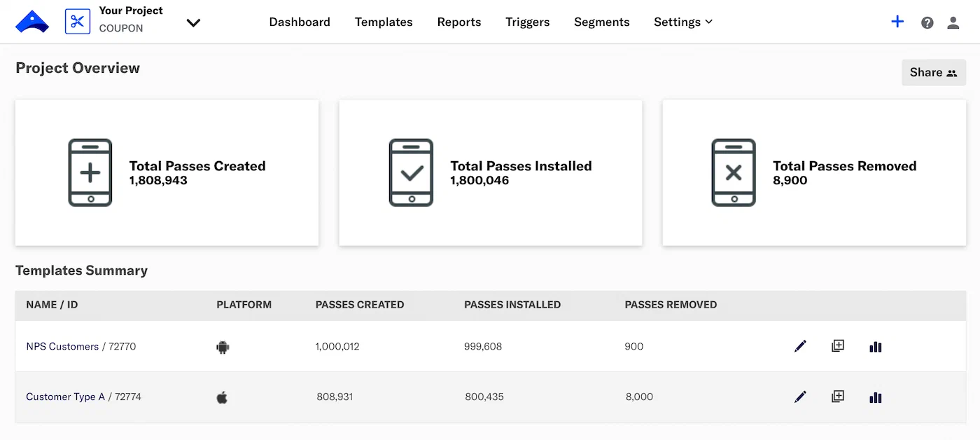Open the help question mark icon
This screenshot has height=440, width=980.
tap(927, 22)
